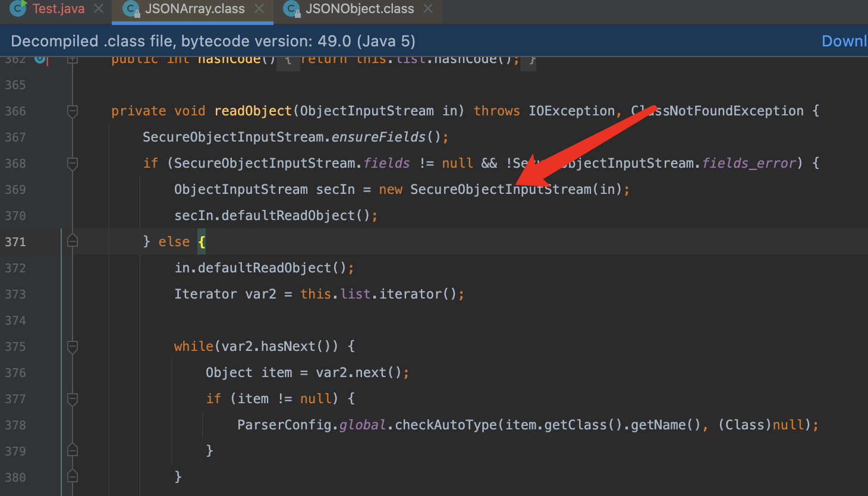Collapse the if block at line 368

tap(73, 164)
